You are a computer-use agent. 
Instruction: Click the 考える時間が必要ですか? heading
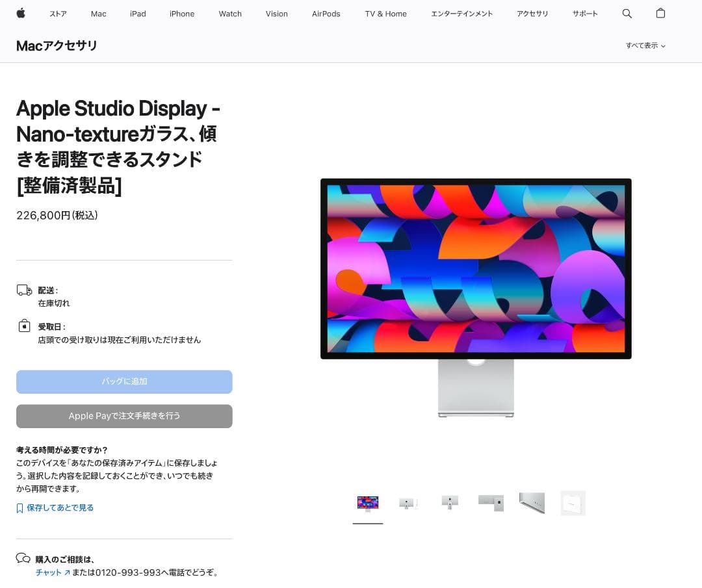62,450
